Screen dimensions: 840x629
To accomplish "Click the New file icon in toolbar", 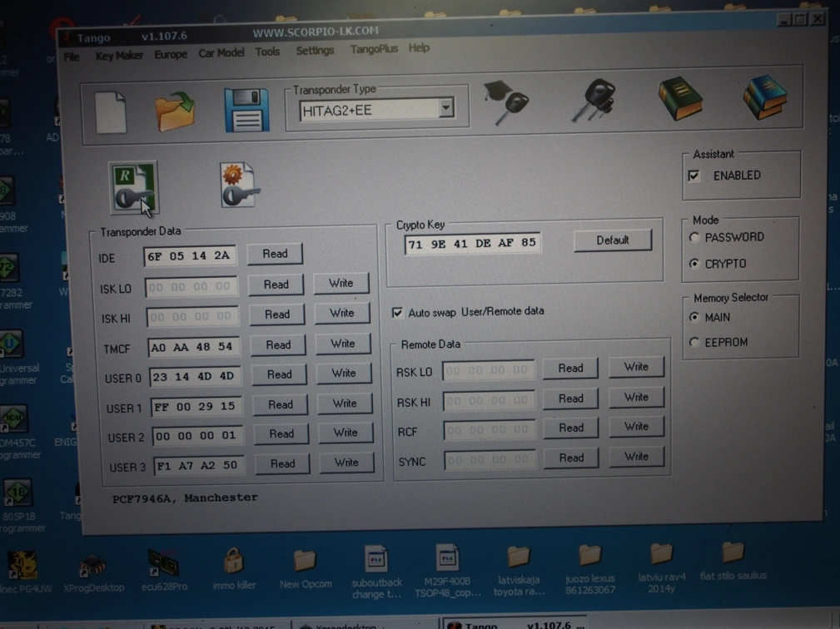I will click(111, 112).
